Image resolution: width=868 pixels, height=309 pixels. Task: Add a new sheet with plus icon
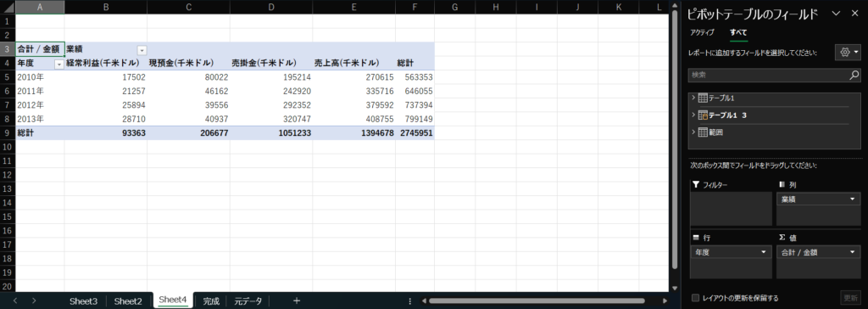pyautogui.click(x=297, y=301)
